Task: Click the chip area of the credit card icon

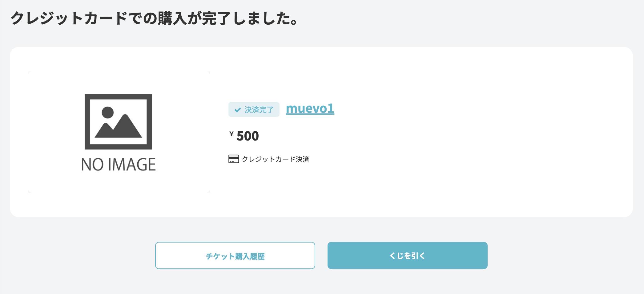Action: click(x=231, y=161)
